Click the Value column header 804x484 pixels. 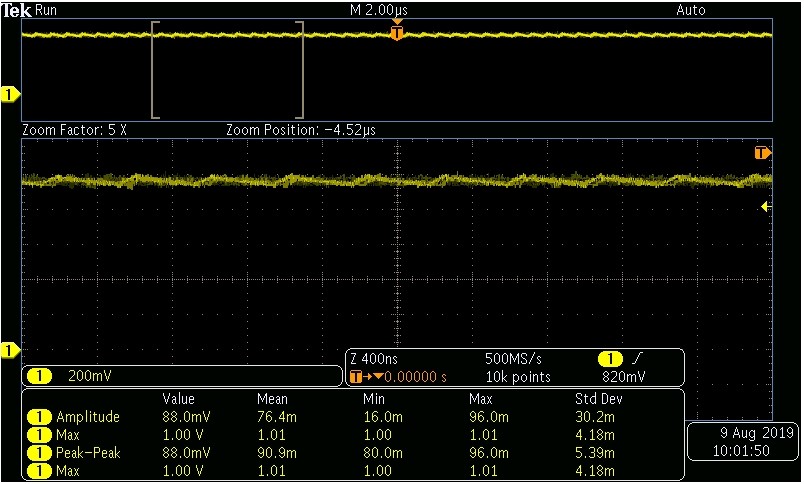tap(178, 399)
